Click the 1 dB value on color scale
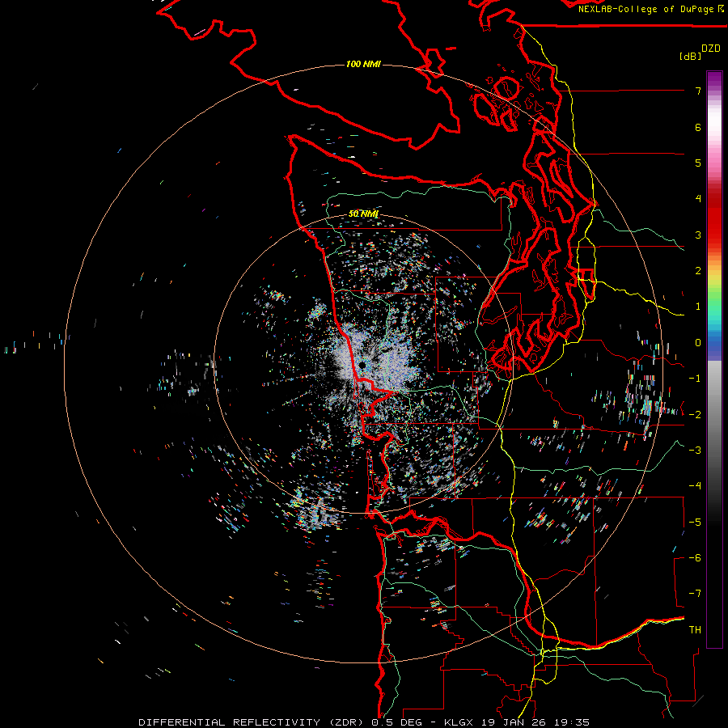The width and height of the screenshot is (728, 728). 698,307
